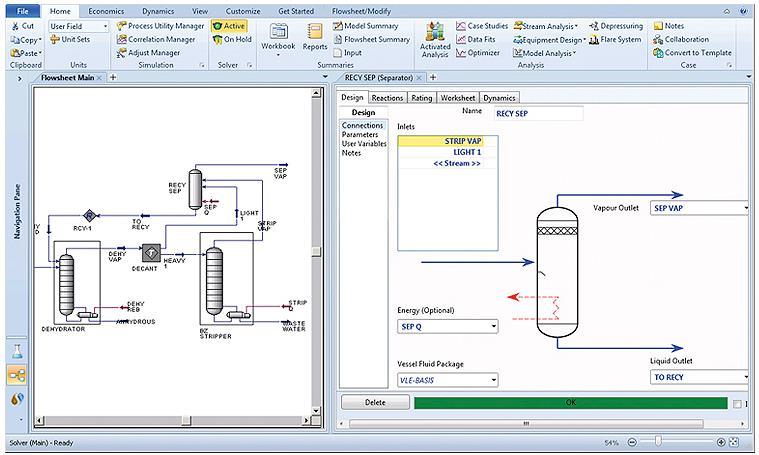Open Correlation Manager
759x455 pixels.
pyautogui.click(x=156, y=39)
